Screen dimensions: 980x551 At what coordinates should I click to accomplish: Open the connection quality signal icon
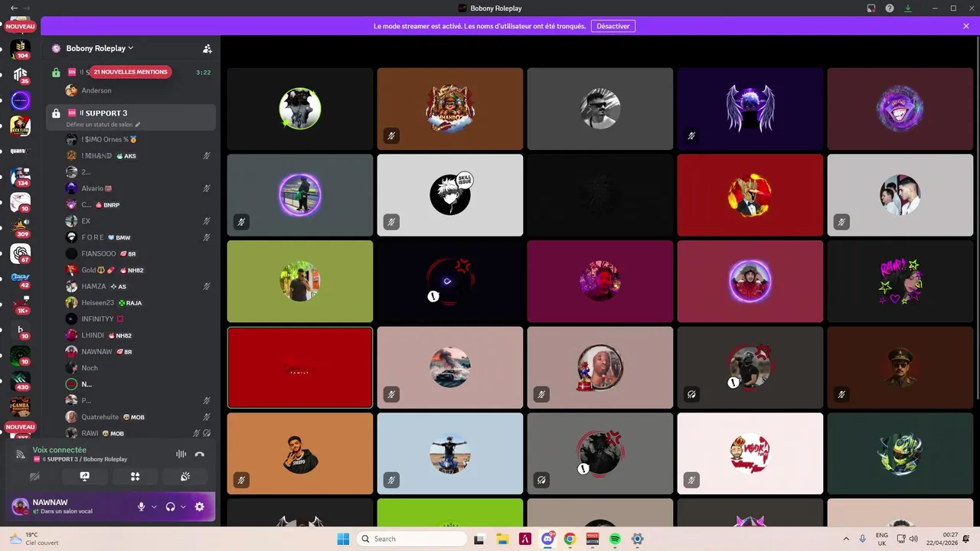coord(21,454)
